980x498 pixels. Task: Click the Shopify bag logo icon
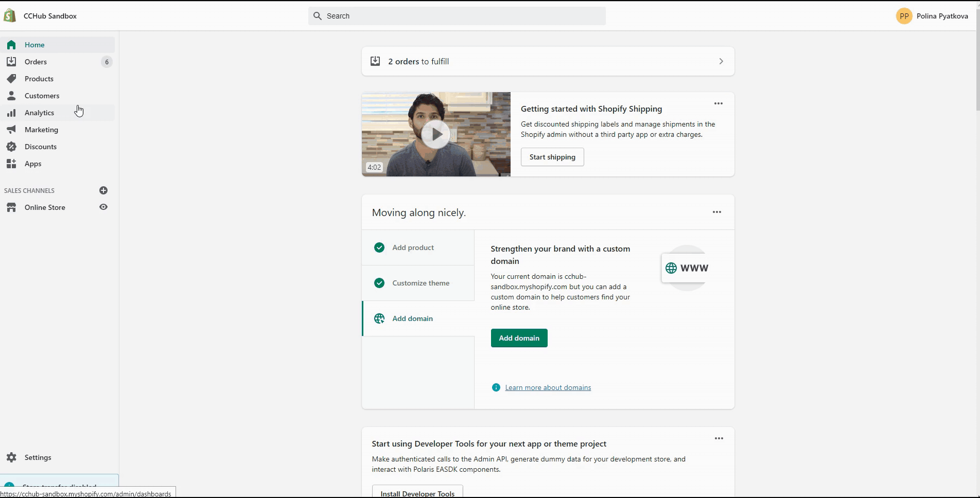[x=10, y=16]
